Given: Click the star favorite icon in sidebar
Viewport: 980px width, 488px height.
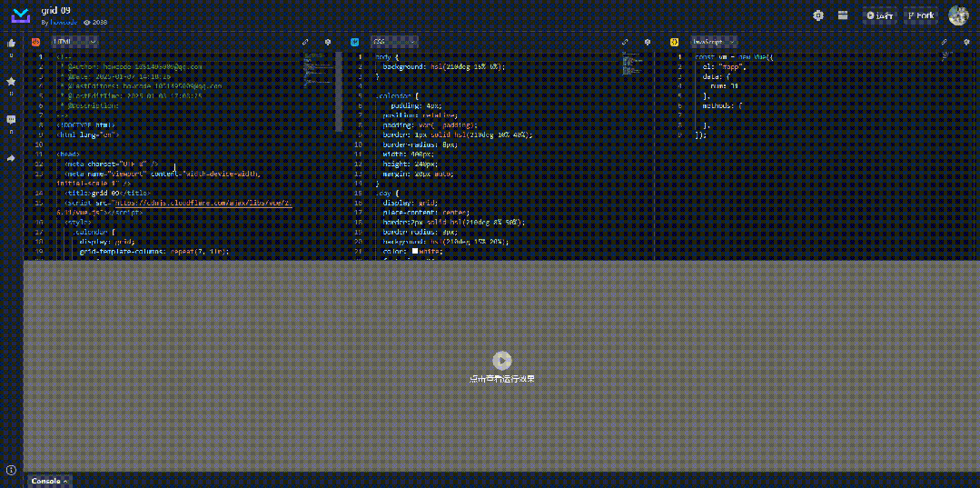Looking at the screenshot, I should 11,82.
